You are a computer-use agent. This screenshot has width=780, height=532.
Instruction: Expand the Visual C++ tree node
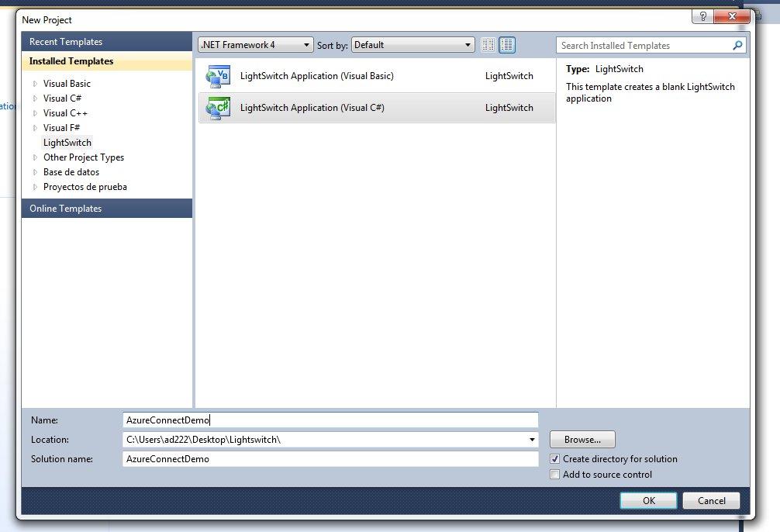pyautogui.click(x=35, y=113)
